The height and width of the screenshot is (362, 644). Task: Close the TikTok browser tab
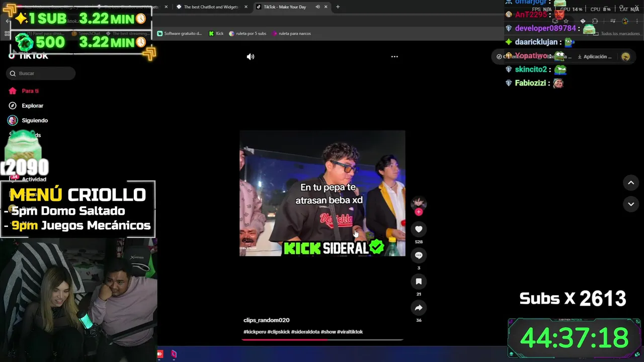click(x=326, y=7)
